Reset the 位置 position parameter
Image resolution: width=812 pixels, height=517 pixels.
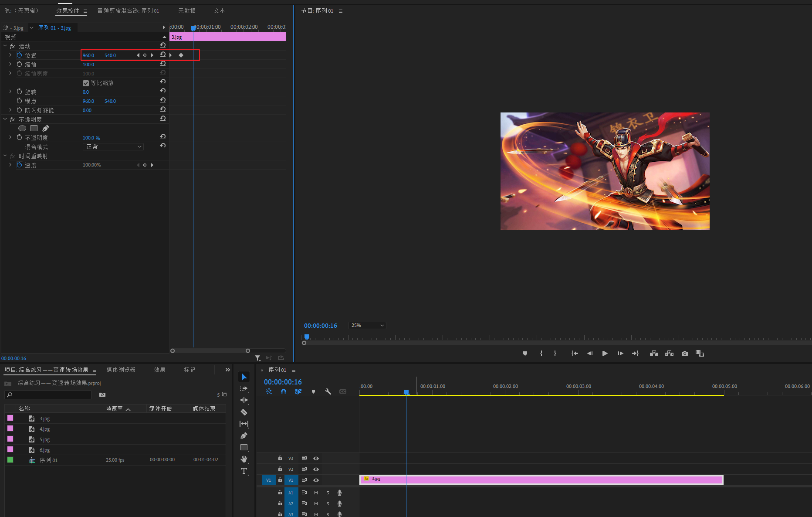point(162,55)
